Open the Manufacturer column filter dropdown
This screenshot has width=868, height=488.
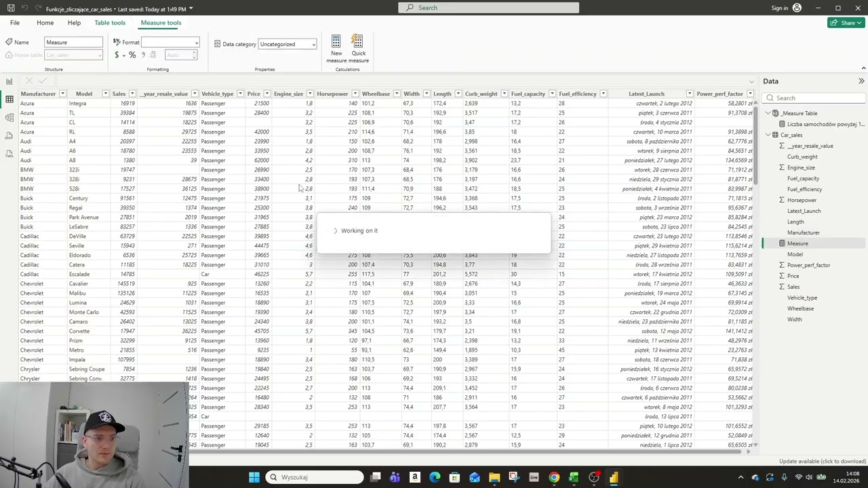[x=62, y=94]
